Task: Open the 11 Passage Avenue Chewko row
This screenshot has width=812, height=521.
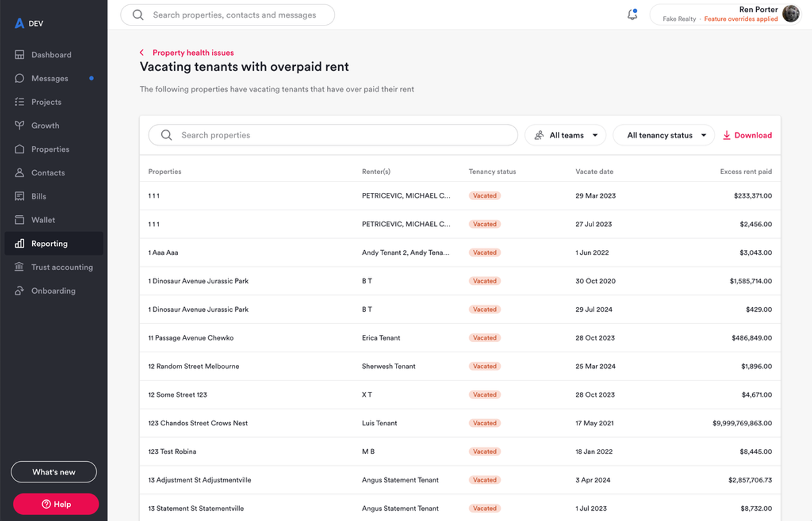Action: coord(191,338)
